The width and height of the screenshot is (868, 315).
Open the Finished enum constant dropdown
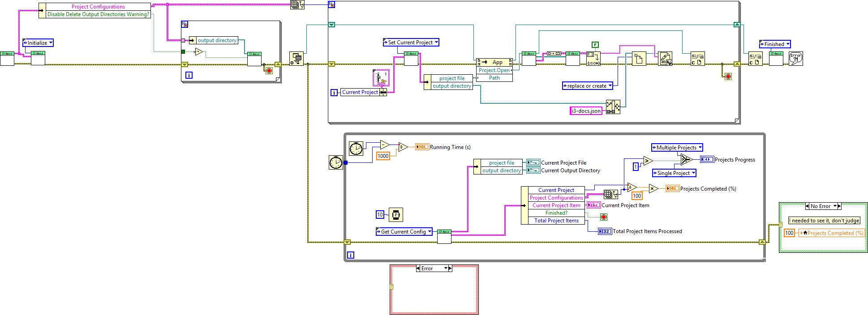(x=775, y=44)
